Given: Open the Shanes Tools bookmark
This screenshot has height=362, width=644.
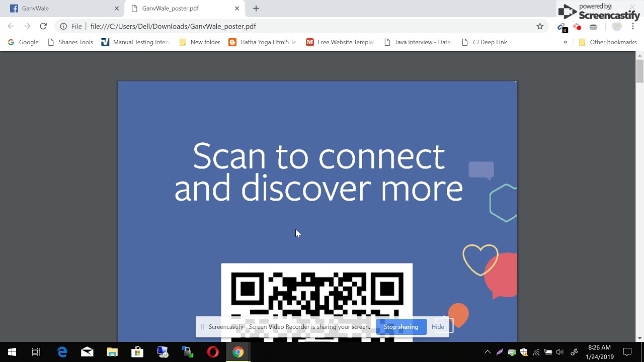Looking at the screenshot, I should coord(70,42).
